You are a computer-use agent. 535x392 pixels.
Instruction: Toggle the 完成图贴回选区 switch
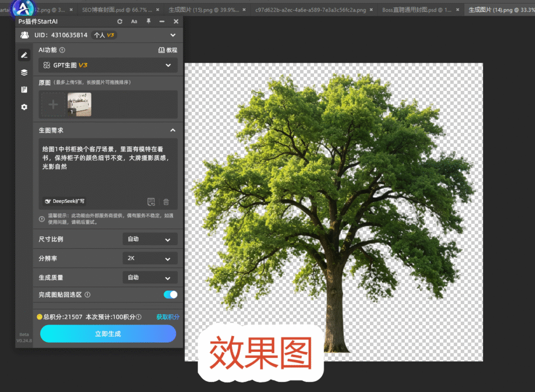[171, 294]
